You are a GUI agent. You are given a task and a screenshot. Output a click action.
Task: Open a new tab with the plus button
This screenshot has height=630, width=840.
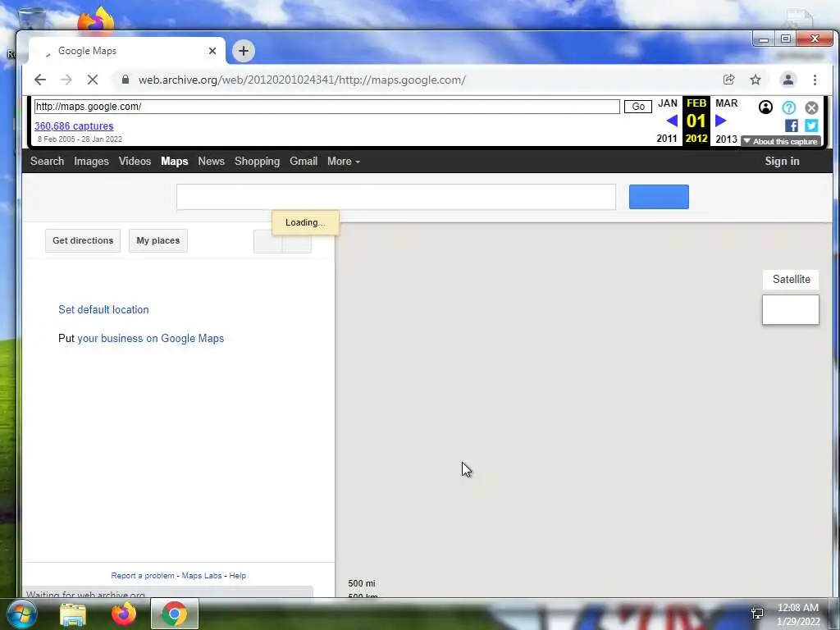(244, 51)
